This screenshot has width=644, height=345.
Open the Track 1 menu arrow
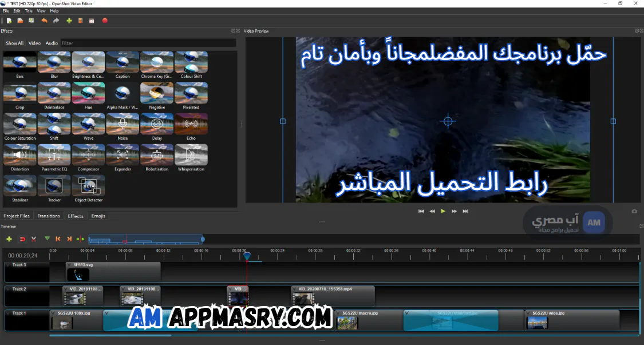tap(8, 314)
